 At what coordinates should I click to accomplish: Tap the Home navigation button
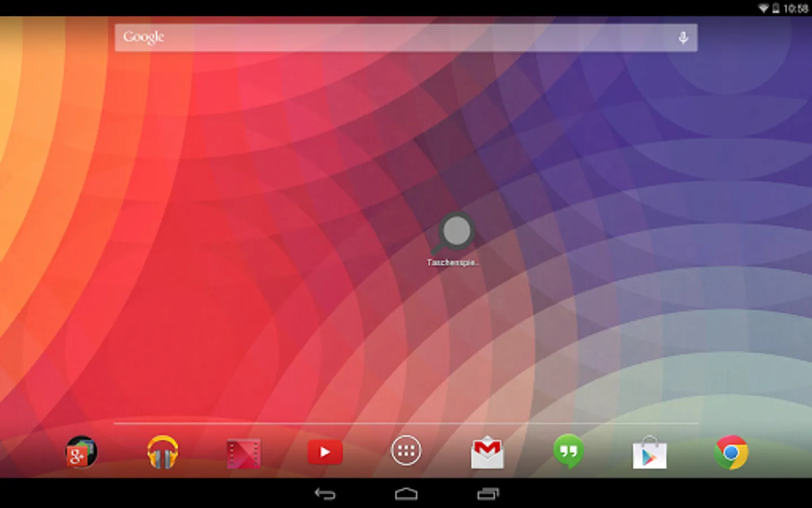[406, 494]
